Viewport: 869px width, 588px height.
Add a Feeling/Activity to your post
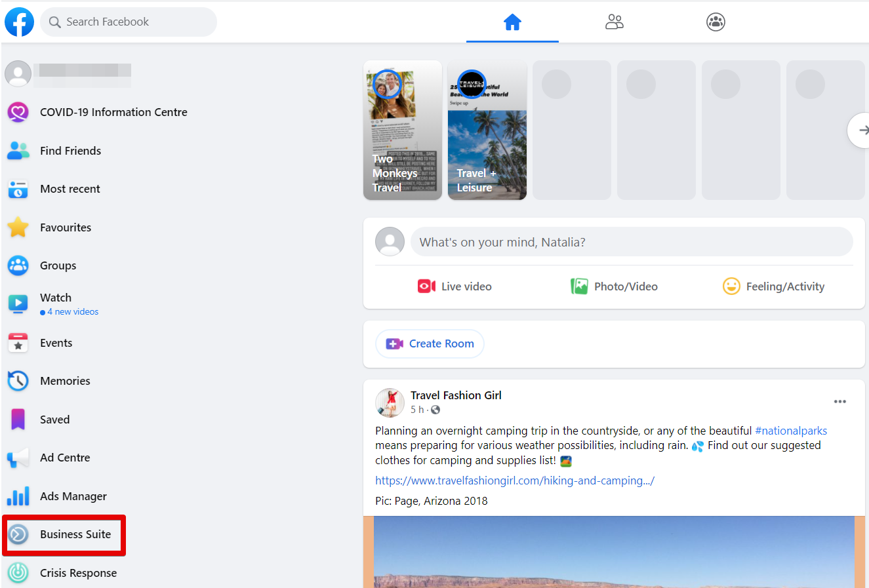[x=774, y=286]
